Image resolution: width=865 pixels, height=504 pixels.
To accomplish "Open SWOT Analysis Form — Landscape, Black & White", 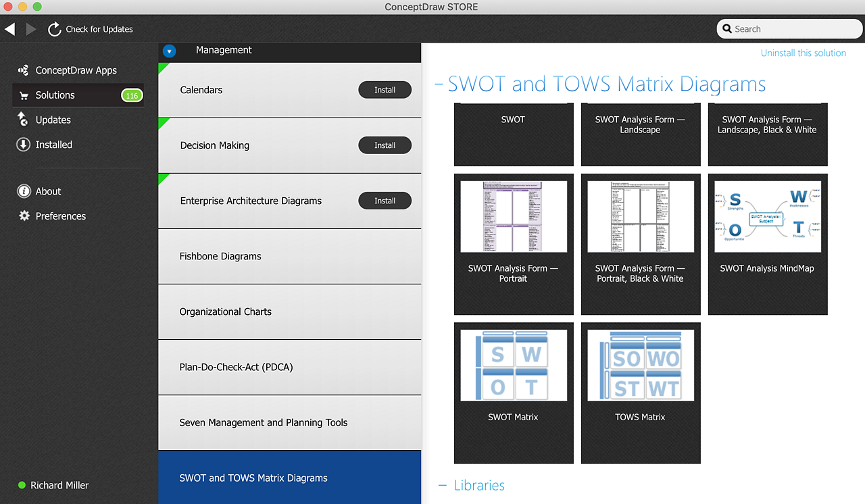I will pos(768,134).
